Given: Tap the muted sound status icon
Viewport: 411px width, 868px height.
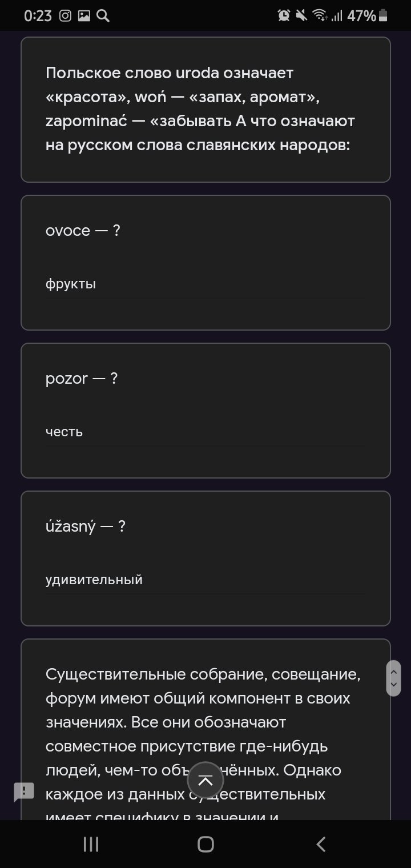Looking at the screenshot, I should click(x=301, y=16).
